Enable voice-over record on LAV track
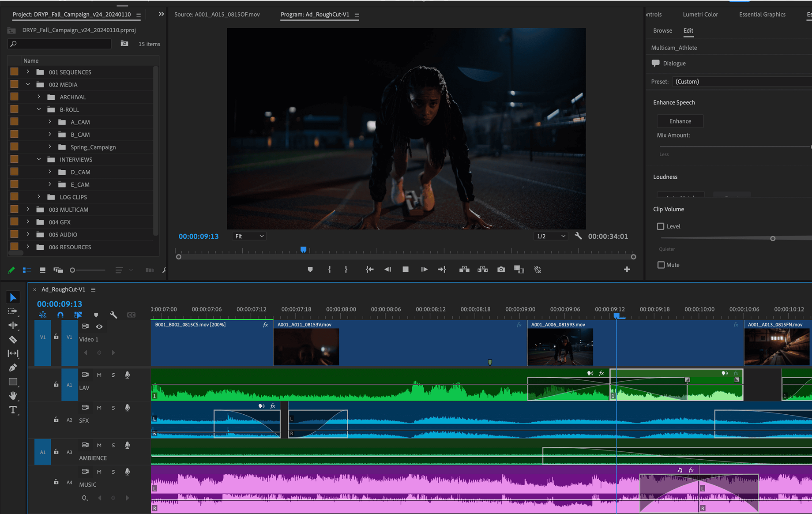This screenshot has width=812, height=514. (x=127, y=375)
